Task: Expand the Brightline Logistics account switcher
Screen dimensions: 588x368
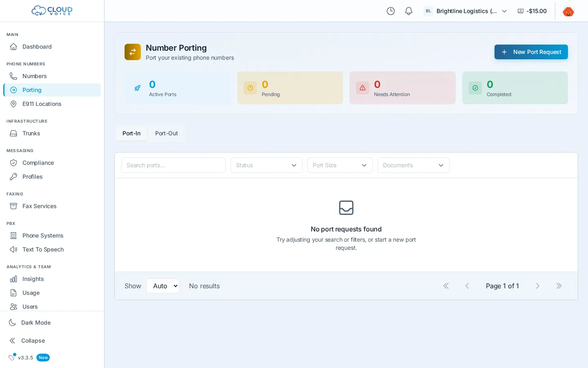Action: (466, 11)
